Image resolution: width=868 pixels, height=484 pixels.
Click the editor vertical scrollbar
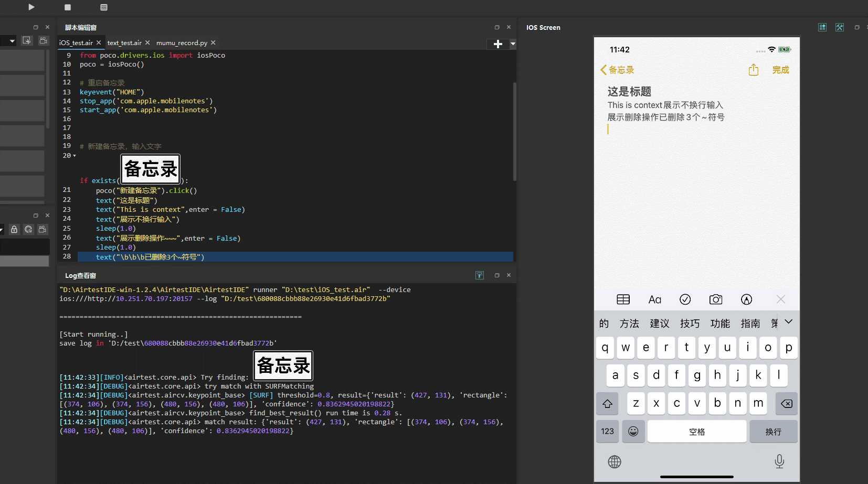point(514,132)
